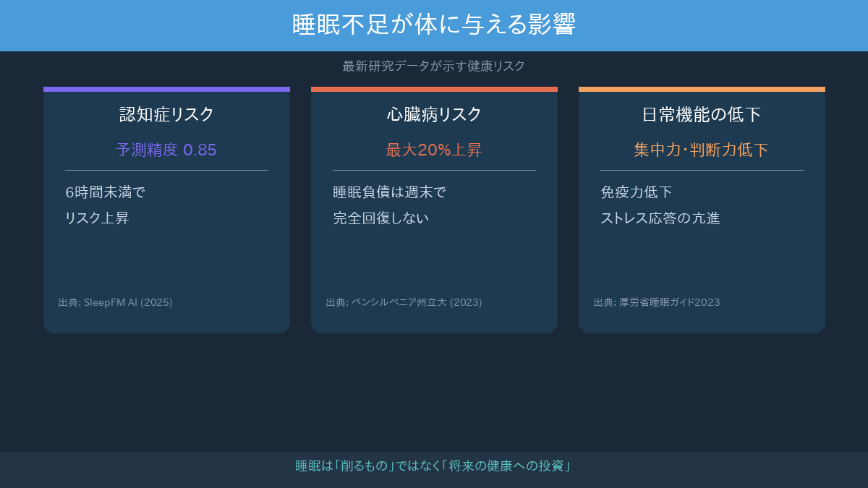
Task: Click the 認知症リスク card header
Action: click(x=166, y=114)
